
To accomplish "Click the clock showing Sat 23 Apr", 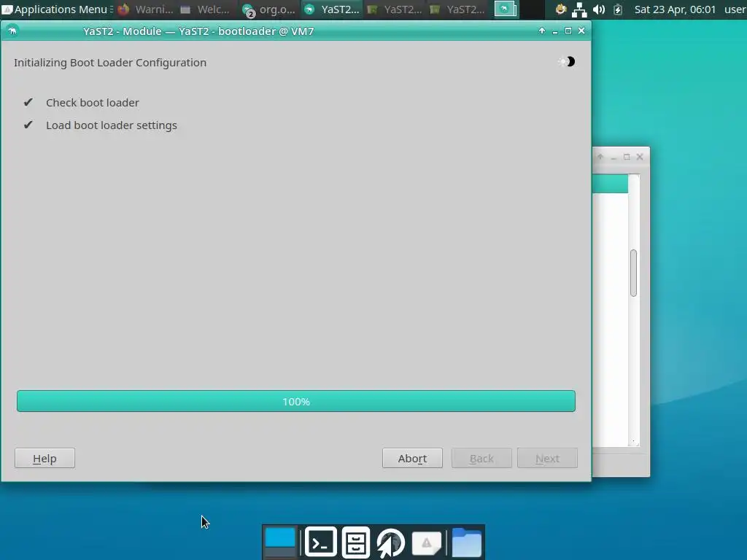I will (675, 9).
